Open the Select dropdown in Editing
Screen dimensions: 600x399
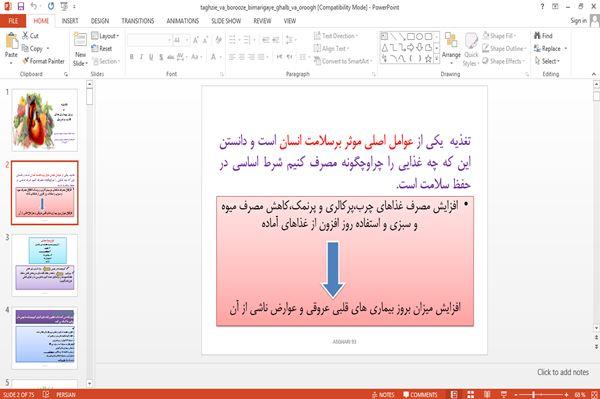click(548, 61)
